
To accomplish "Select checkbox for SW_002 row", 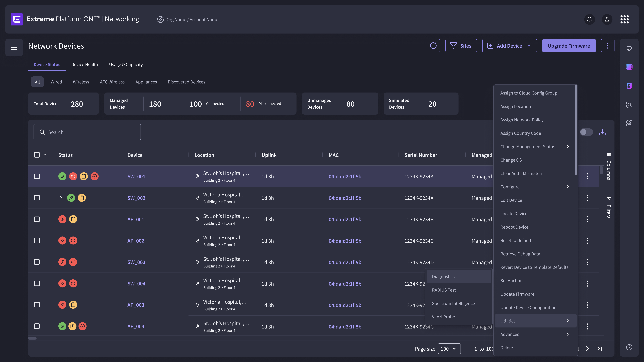I will [x=37, y=198].
